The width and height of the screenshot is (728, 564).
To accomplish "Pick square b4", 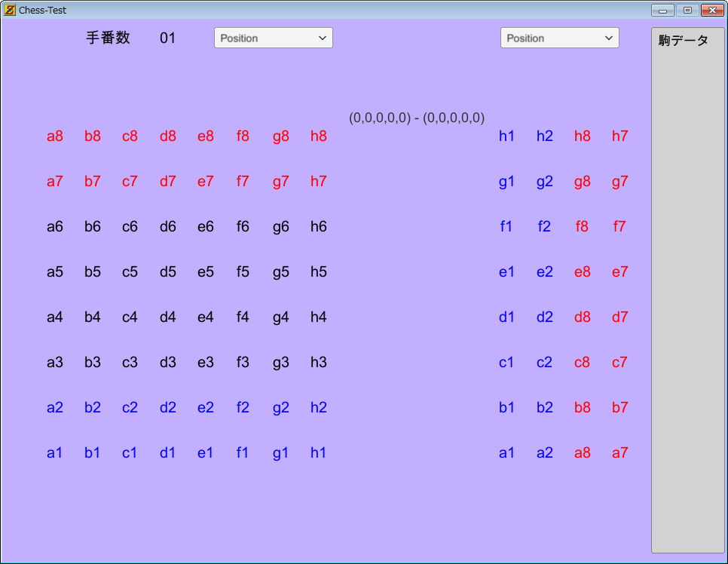I will (93, 317).
